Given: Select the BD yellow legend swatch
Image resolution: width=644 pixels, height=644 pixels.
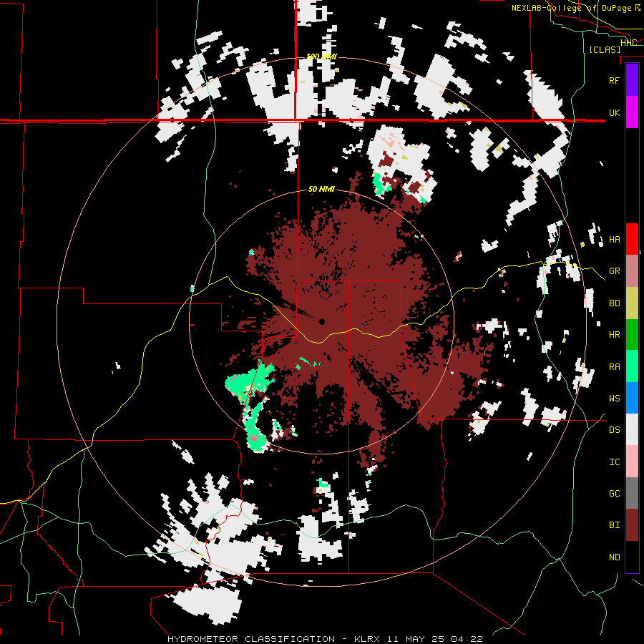Looking at the screenshot, I should point(632,303).
